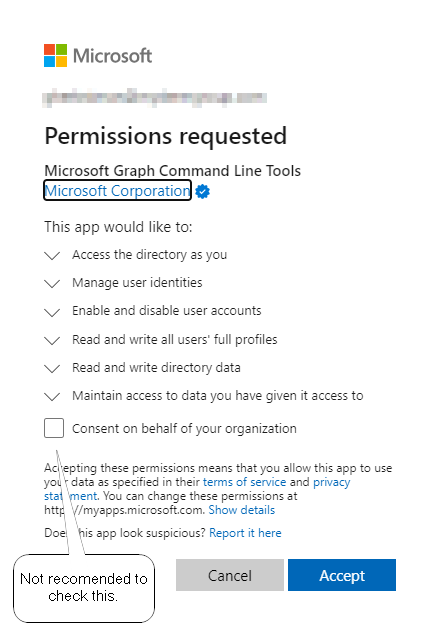440x635 pixels.
Task: Click the Not recommended callout bubble
Action: (84, 588)
